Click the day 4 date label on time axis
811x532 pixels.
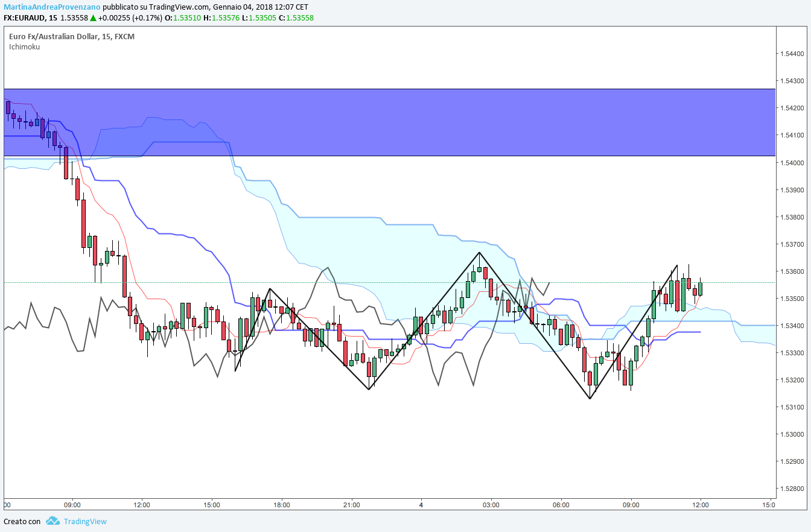tap(421, 504)
